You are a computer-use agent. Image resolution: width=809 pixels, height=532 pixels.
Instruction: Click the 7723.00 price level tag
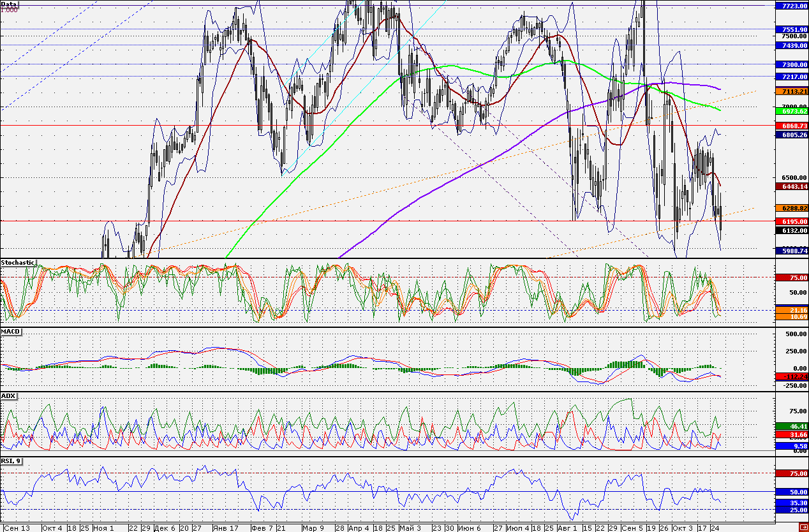pos(791,5)
